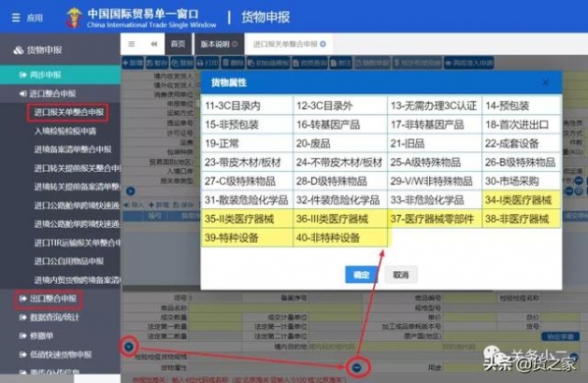Click the dollar-sign toolbar button

tap(416, 63)
